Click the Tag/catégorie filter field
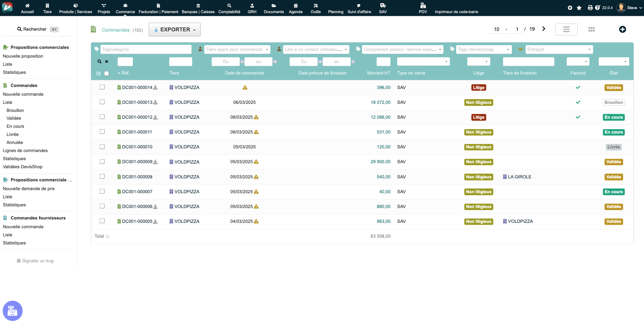The height and width of the screenshot is (323, 644). coord(146,50)
